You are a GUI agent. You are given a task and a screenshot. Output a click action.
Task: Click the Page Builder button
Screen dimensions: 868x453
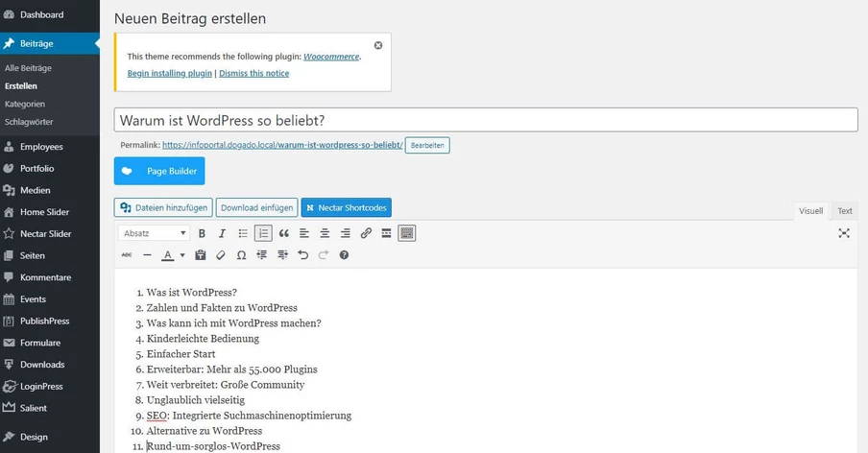pyautogui.click(x=159, y=171)
